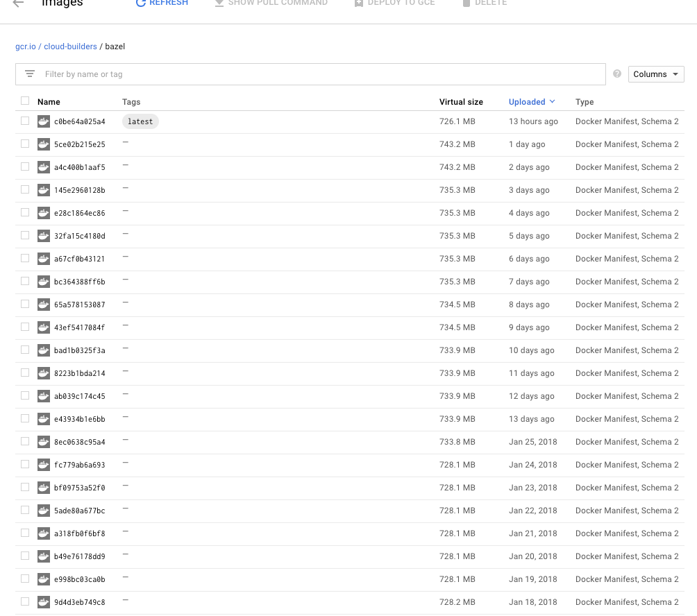Click docker icon for 65a578153087
The height and width of the screenshot is (616, 697).
(x=44, y=305)
